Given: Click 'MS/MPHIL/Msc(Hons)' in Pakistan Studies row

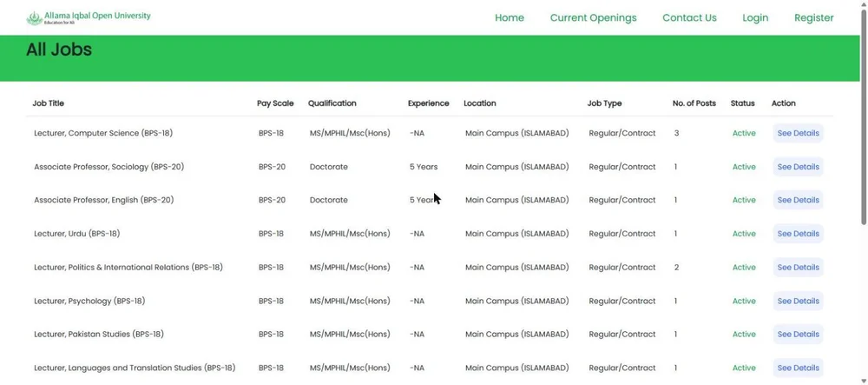Looking at the screenshot, I should point(350,334).
